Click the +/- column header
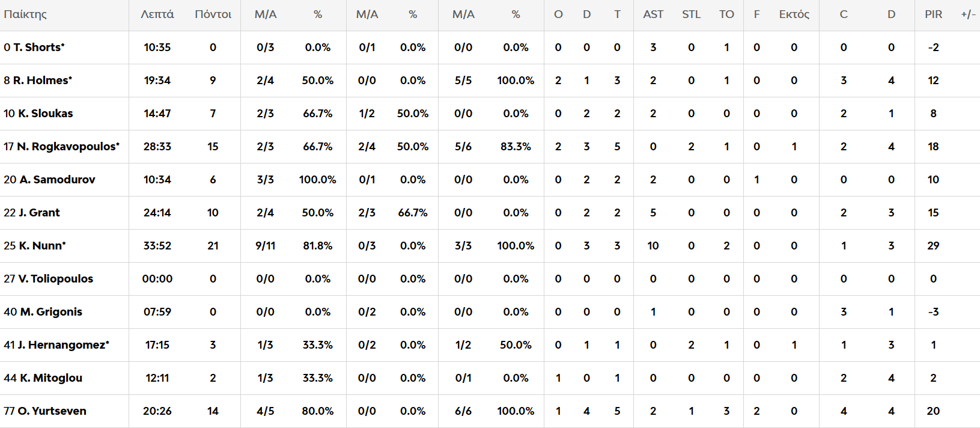The image size is (980, 428). coord(968,14)
